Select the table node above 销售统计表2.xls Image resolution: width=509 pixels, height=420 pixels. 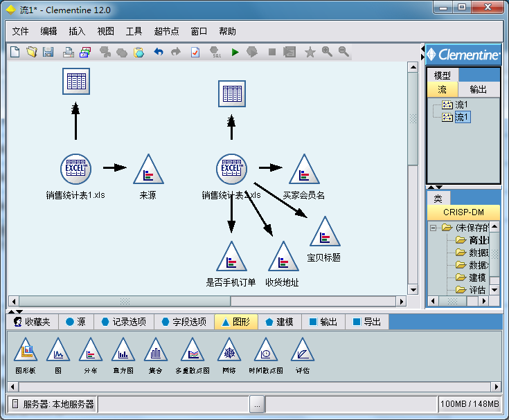point(232,93)
